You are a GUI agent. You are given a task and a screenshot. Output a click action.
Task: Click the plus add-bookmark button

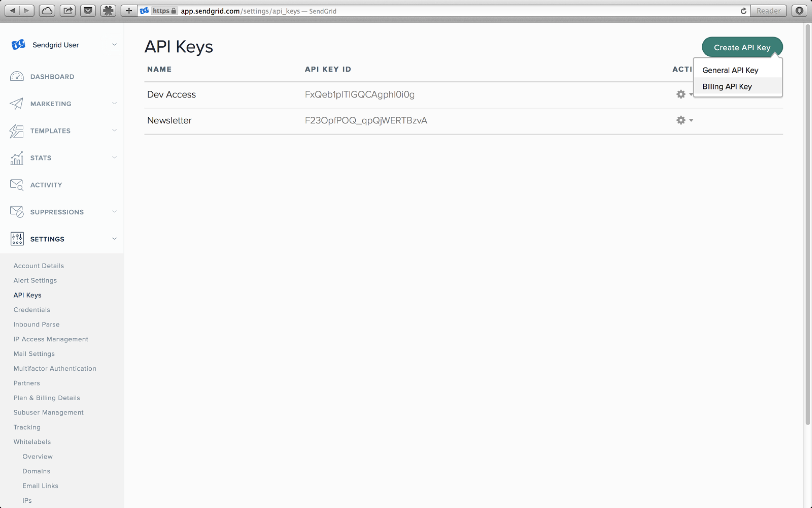click(x=129, y=11)
